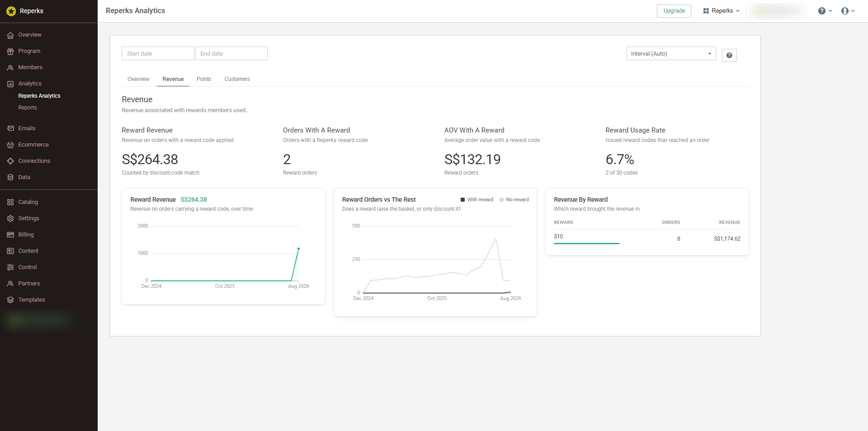This screenshot has width=868, height=431.
Task: Click the Data database icon
Action: click(x=10, y=177)
